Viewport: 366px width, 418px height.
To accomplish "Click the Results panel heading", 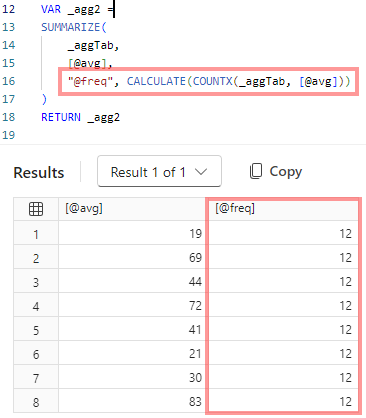I will (x=39, y=172).
